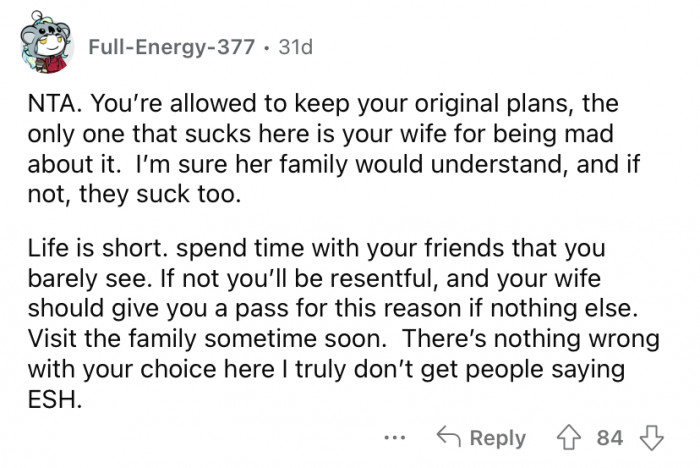
Task: Click the vote count "84"
Action: [x=608, y=437]
